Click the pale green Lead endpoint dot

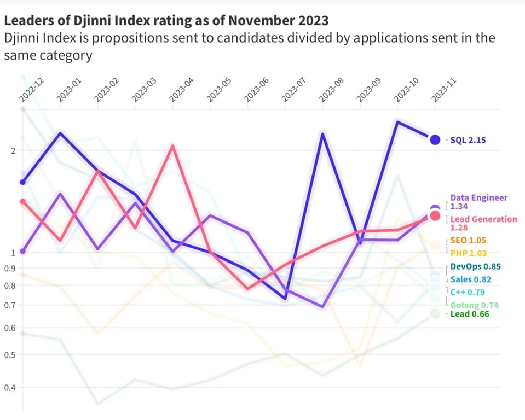(x=435, y=314)
